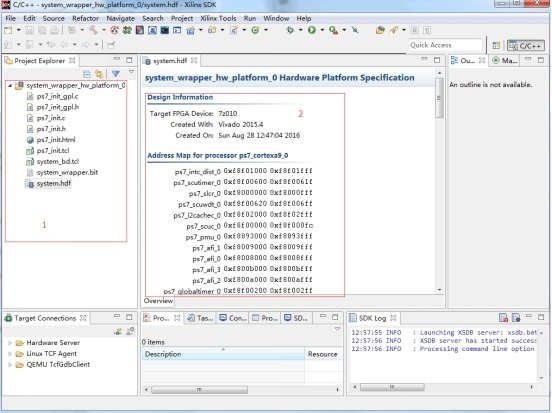
Task: Click the New wizard toolbar icon
Action: click(x=8, y=30)
